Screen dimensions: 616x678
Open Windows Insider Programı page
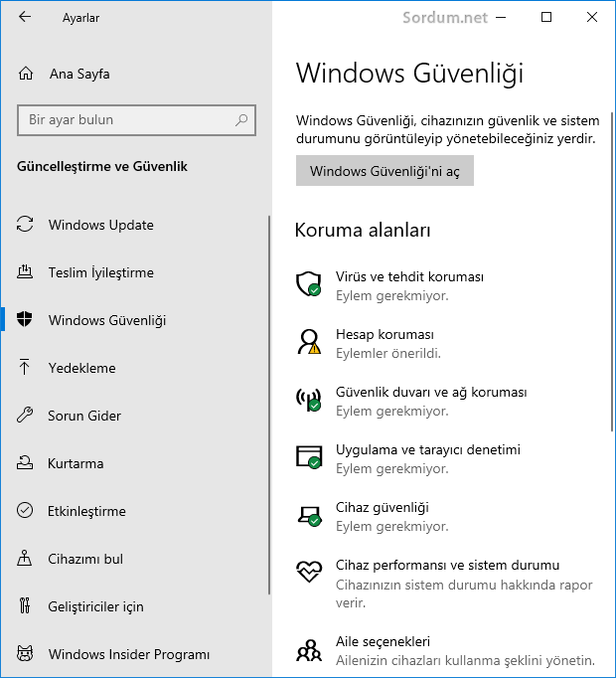[x=129, y=654]
